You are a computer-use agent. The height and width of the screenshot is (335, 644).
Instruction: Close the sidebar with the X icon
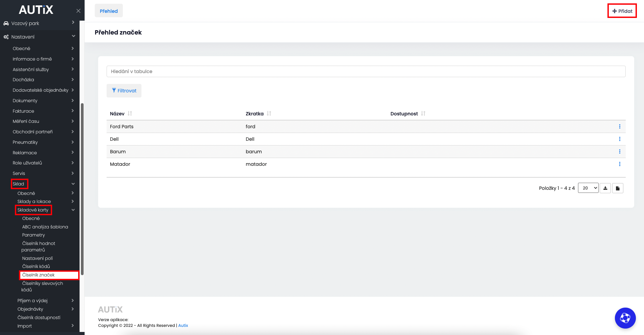pos(78,11)
